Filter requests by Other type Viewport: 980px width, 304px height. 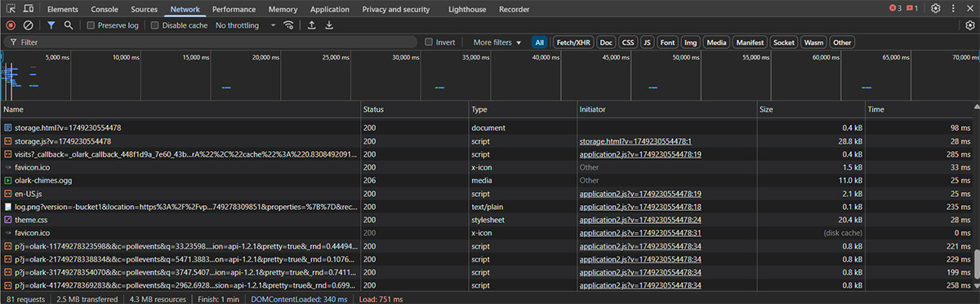(842, 42)
